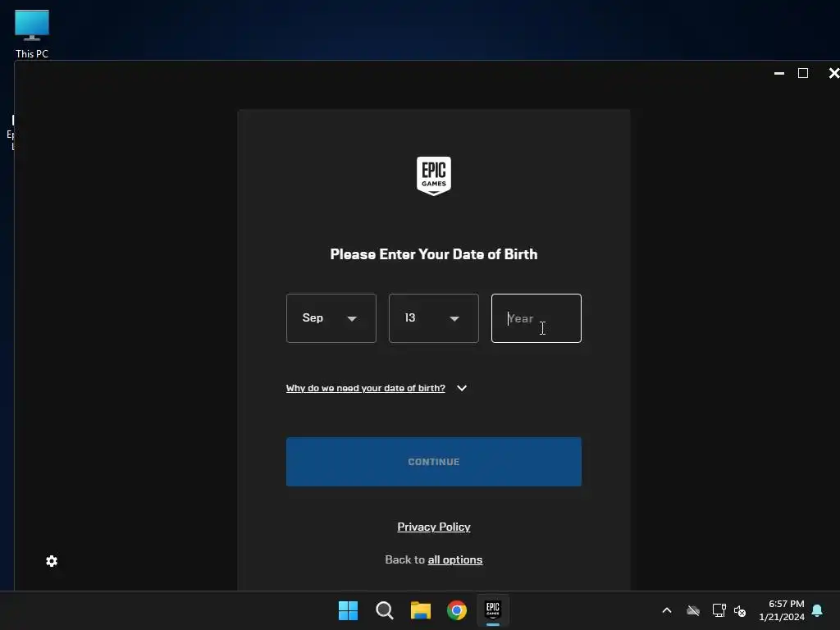
Task: Open the Privacy Policy link
Action: pyautogui.click(x=433, y=527)
